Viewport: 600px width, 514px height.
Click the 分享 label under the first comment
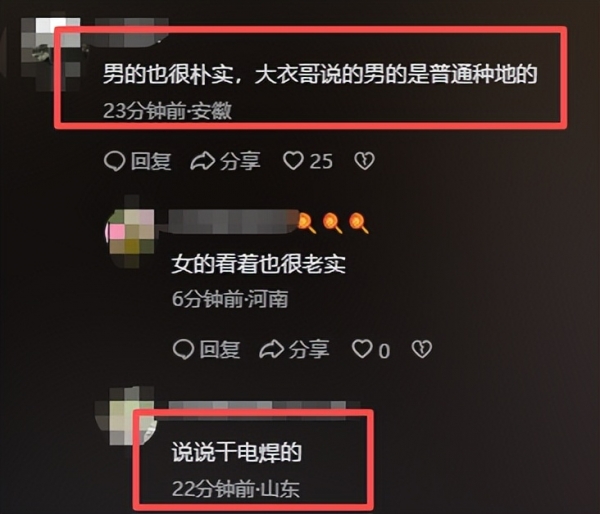(x=240, y=161)
